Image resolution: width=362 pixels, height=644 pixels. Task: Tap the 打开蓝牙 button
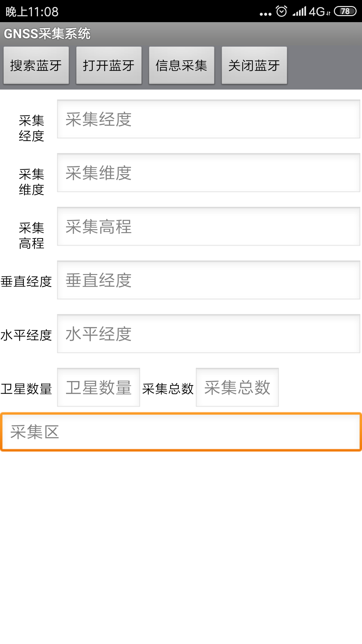[109, 65]
